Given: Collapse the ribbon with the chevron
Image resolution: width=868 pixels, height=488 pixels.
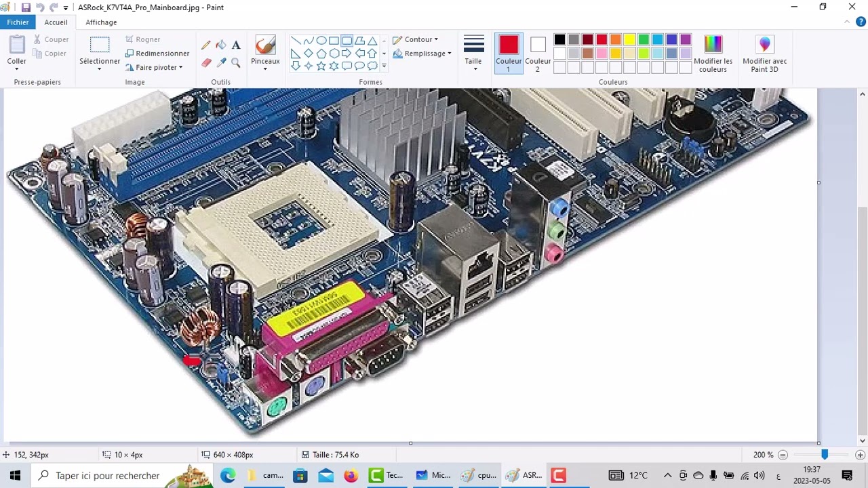Looking at the screenshot, I should (x=847, y=22).
